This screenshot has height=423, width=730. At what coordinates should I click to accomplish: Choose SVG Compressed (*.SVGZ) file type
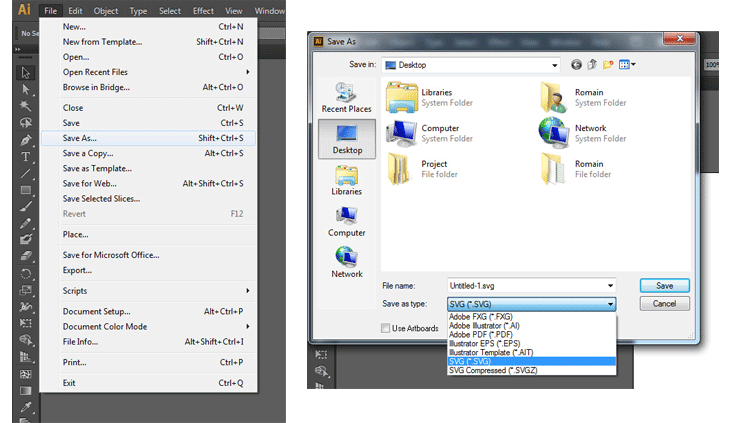[x=531, y=370]
